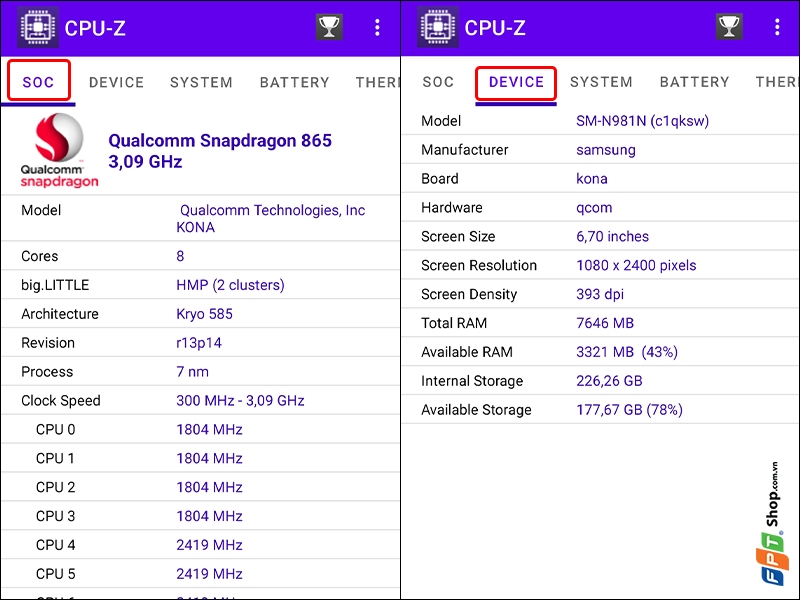Image resolution: width=800 pixels, height=600 pixels.
Task: Switch to SOC tab in right screen
Action: click(x=438, y=82)
